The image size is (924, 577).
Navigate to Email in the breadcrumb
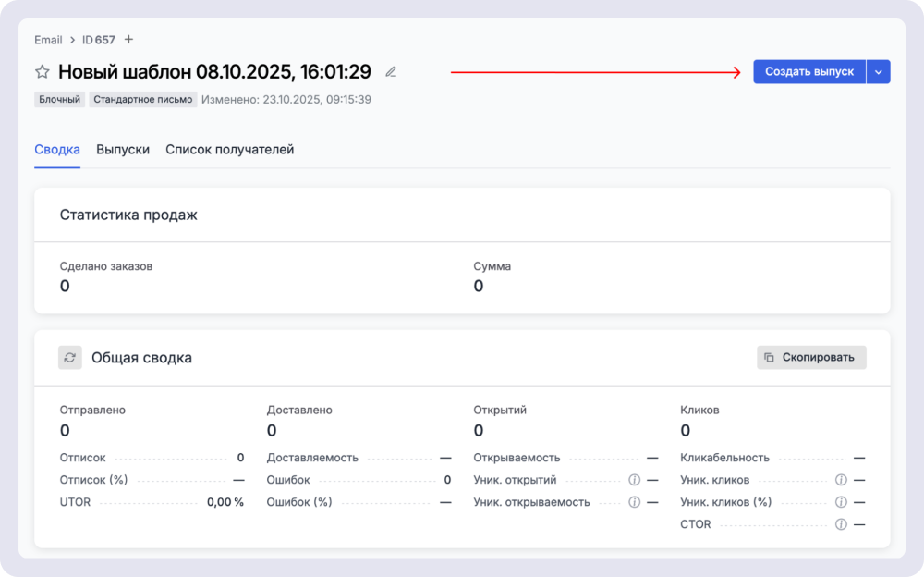point(48,40)
